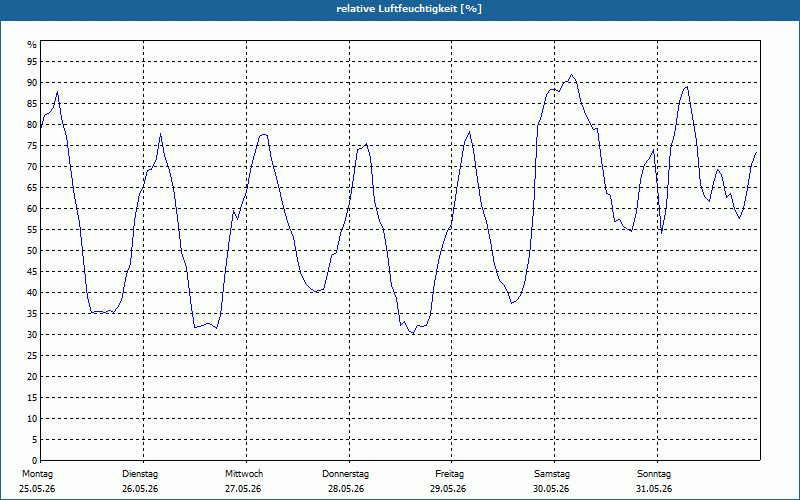Click the "40" y-axis label
800x500 pixels.
[x=32, y=293]
